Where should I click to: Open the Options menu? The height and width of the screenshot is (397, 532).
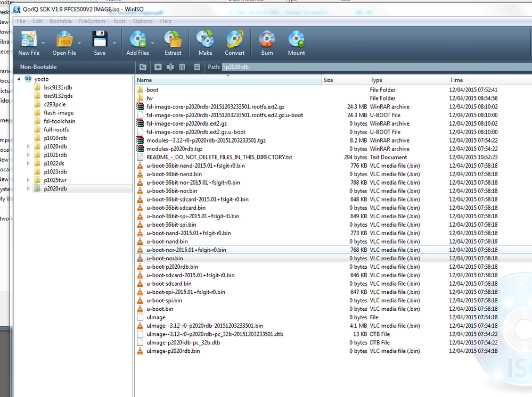click(x=143, y=21)
